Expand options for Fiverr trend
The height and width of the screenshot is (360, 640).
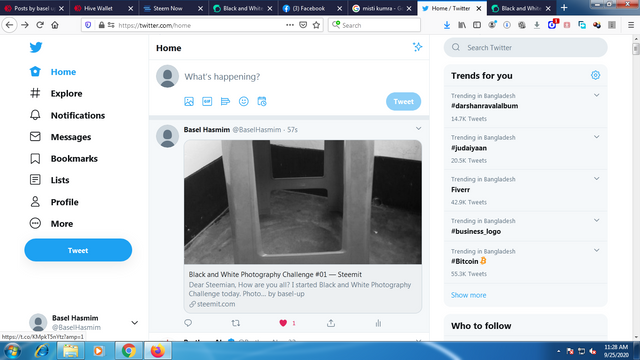click(596, 179)
